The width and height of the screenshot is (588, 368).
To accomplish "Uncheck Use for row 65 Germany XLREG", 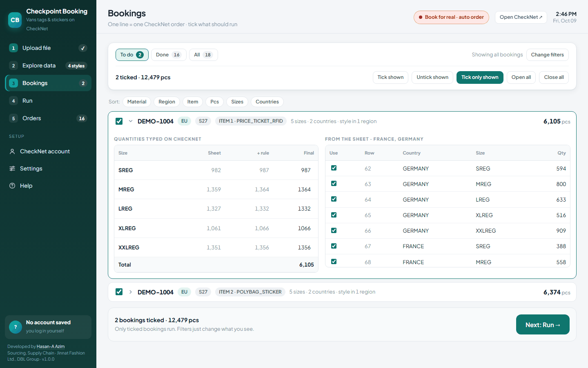I will [334, 215].
